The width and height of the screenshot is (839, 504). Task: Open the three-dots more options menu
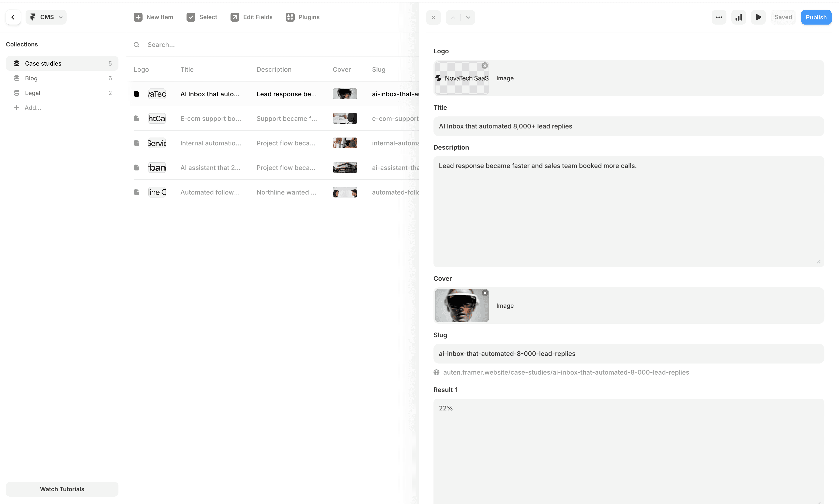[719, 17]
